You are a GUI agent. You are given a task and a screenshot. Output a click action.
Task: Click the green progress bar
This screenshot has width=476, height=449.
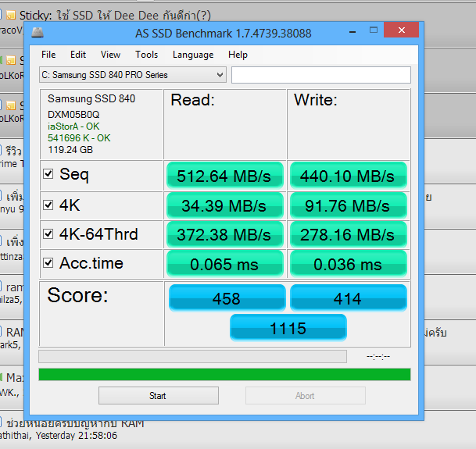(x=224, y=374)
